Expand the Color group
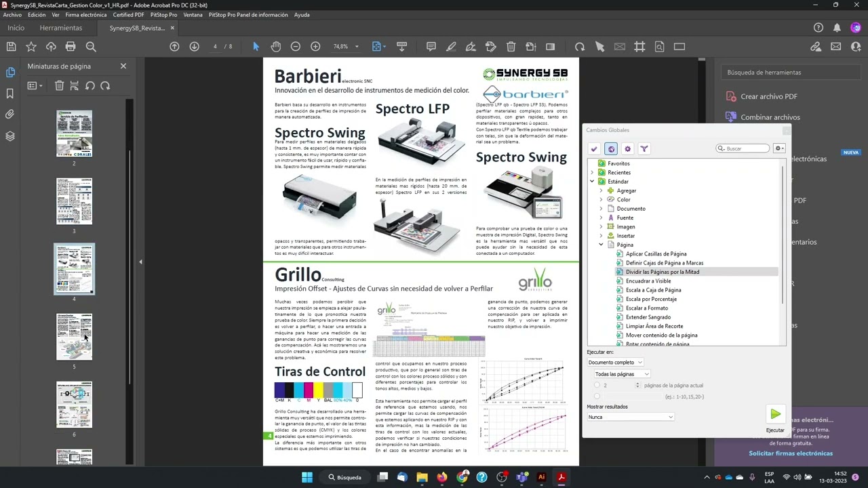Image resolution: width=868 pixels, height=488 pixels. point(601,199)
